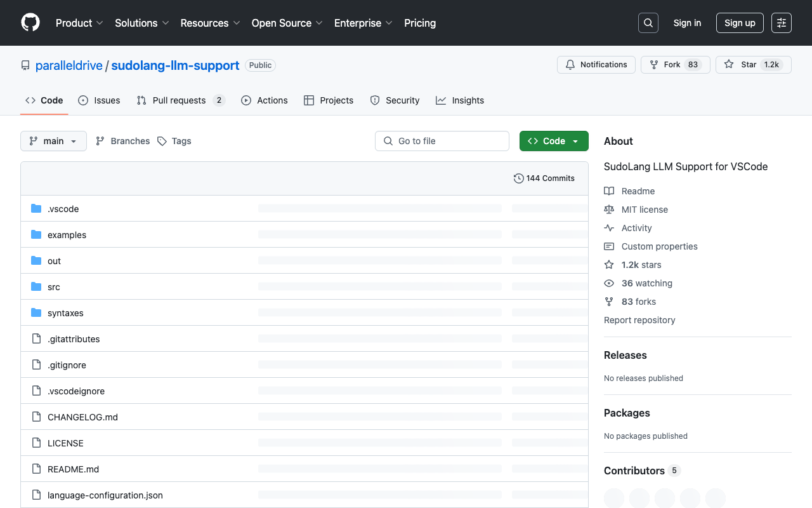The image size is (812, 508).
Task: Open the green Code dropdown button
Action: click(554, 141)
